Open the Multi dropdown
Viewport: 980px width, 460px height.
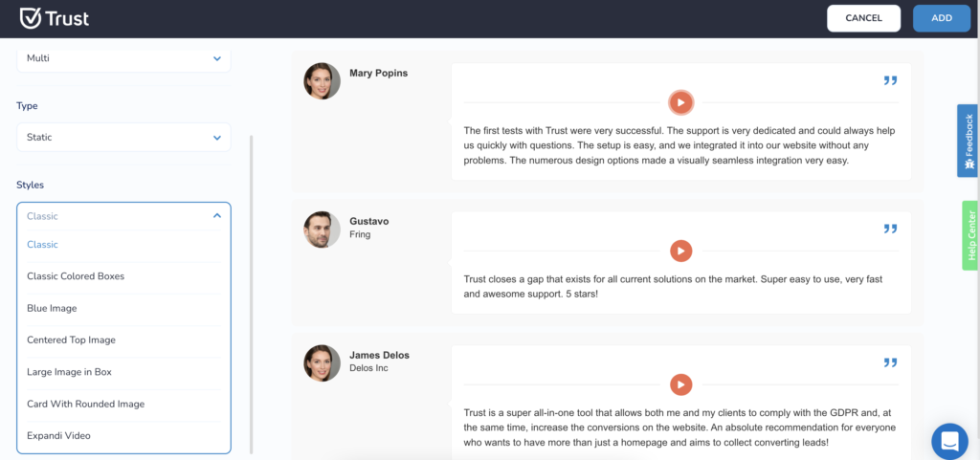[123, 58]
